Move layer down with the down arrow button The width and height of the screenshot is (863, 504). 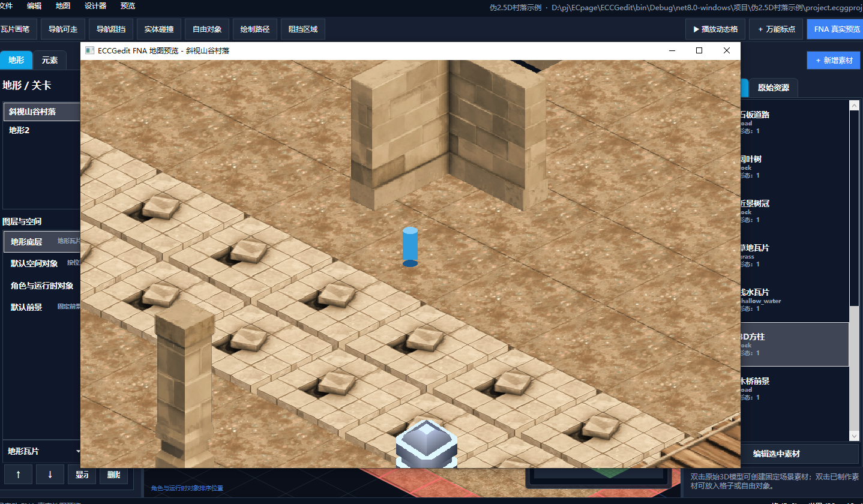pos(50,474)
